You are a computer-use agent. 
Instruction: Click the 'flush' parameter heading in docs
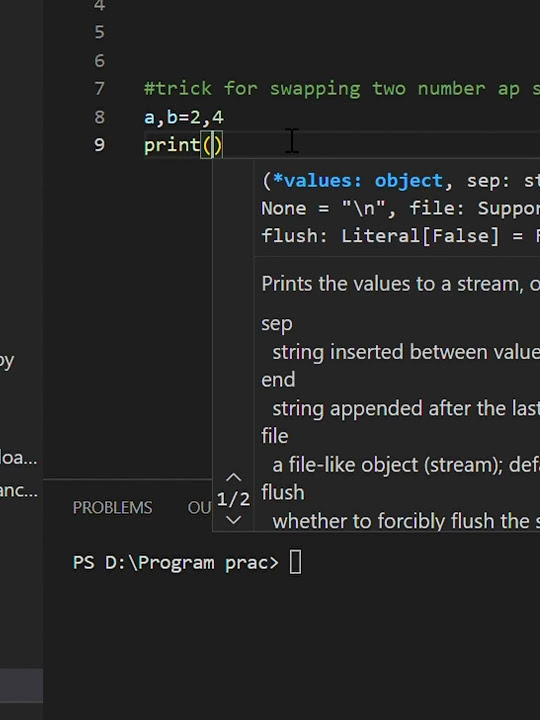[283, 493]
